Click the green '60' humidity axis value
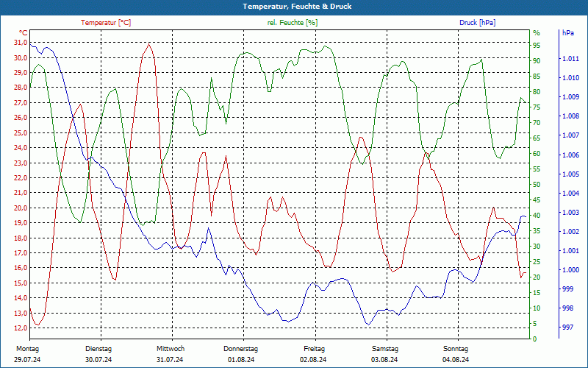The height and width of the screenshot is (368, 588). [x=537, y=154]
